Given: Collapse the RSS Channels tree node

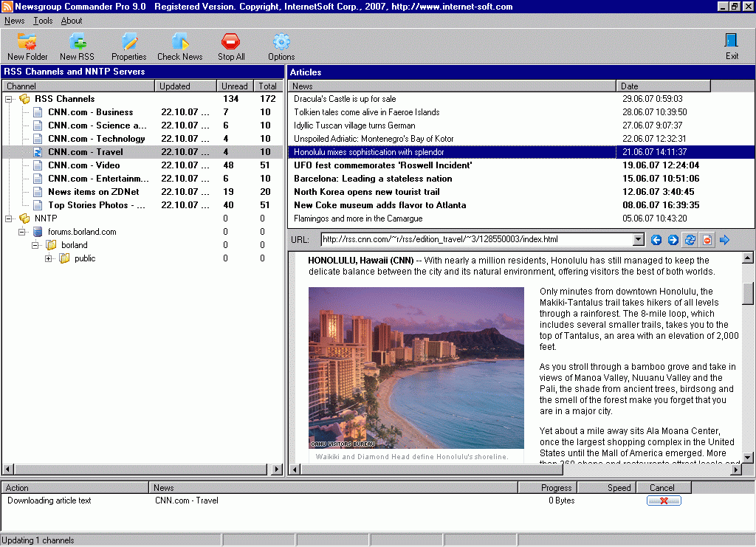Looking at the screenshot, I should [9, 99].
